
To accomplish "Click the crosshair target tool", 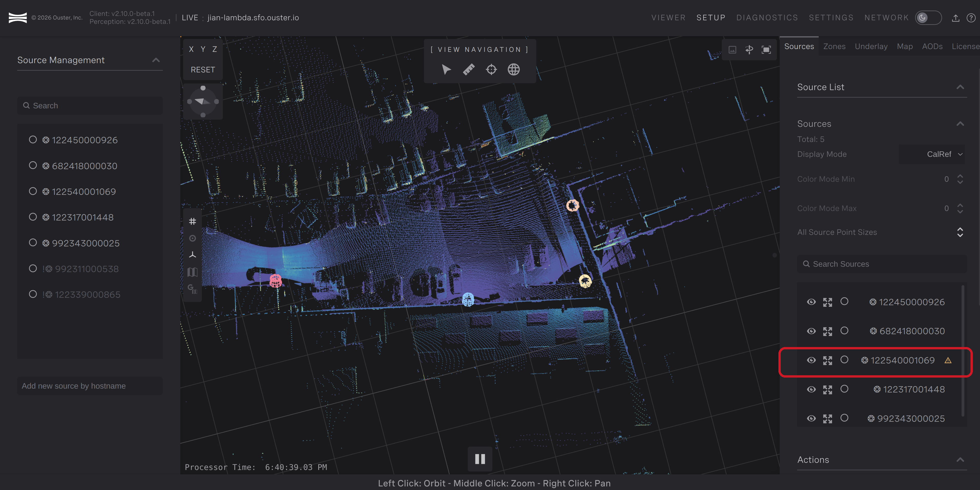I will [491, 69].
